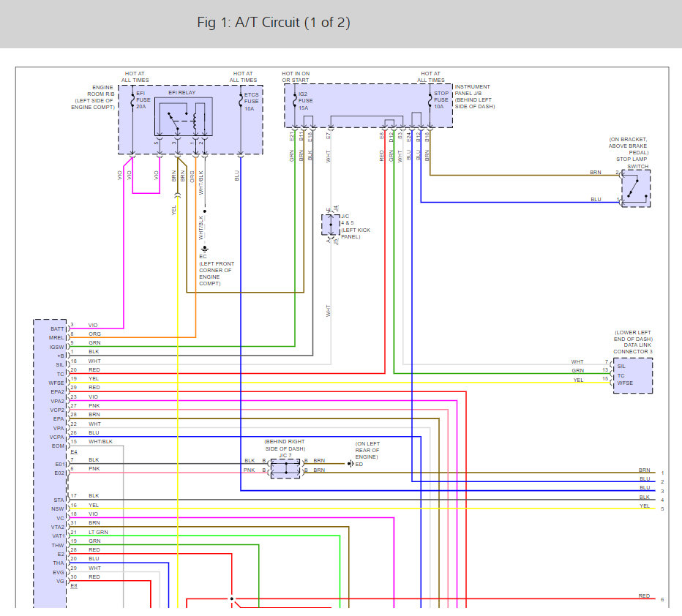Click the E4 connector label
The image size is (682, 616).
point(74,452)
